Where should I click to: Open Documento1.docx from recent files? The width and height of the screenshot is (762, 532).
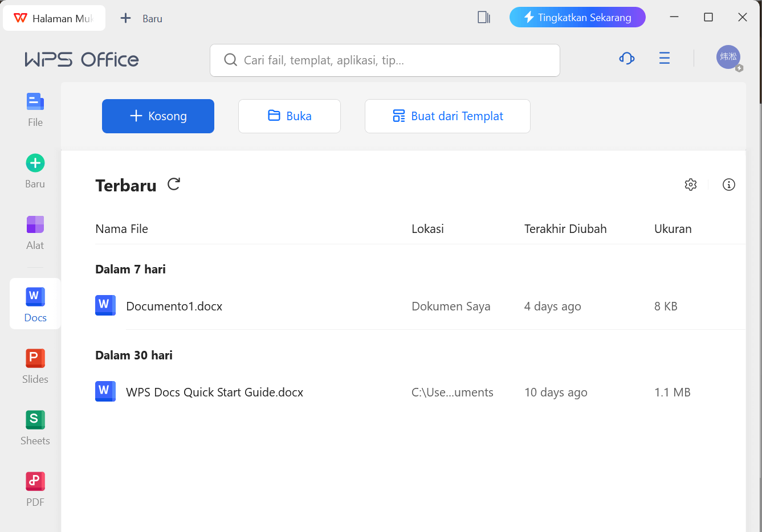coord(174,306)
